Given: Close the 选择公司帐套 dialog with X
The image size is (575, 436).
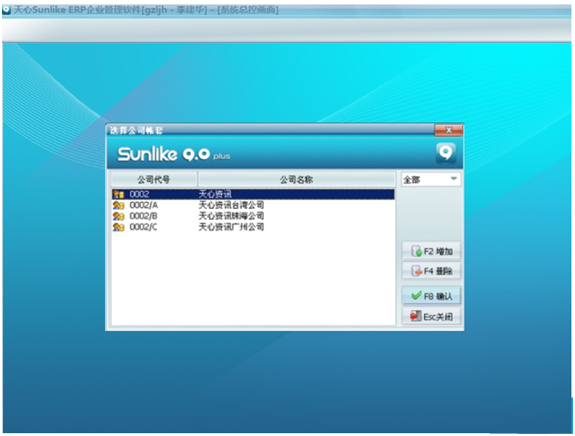Looking at the screenshot, I should [x=448, y=130].
